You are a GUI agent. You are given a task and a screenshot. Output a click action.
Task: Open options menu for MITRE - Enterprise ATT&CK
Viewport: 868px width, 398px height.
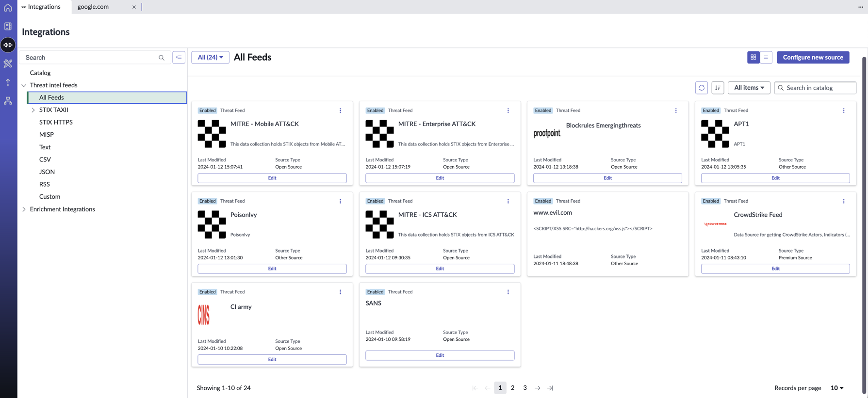pyautogui.click(x=508, y=111)
